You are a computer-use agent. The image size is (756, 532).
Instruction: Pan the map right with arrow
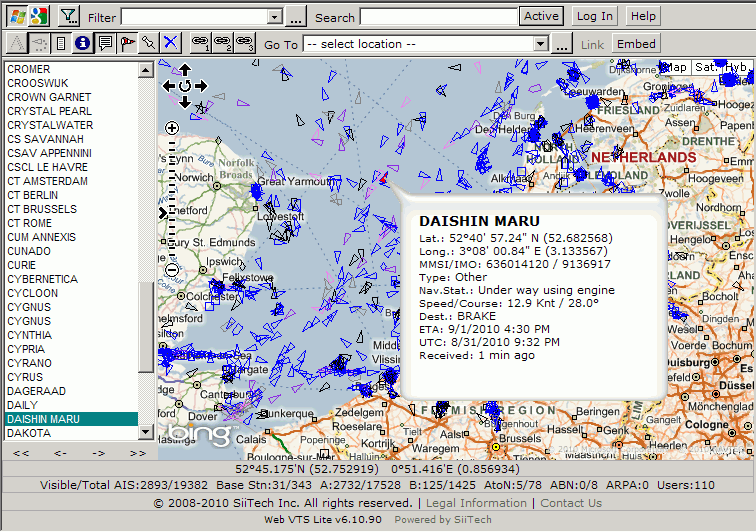tap(201, 86)
